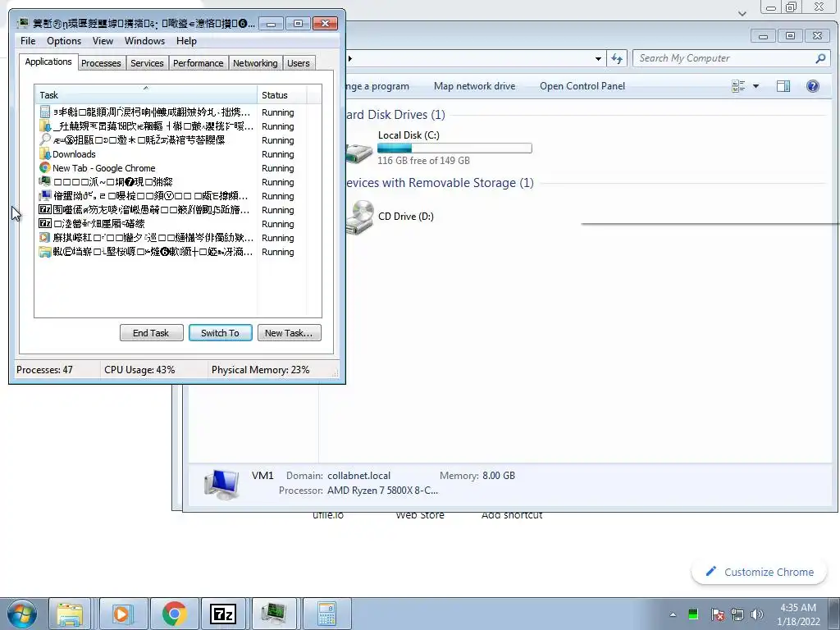Select Local Disk (C:) drive
The width and height of the screenshot is (840, 630).
click(440, 148)
